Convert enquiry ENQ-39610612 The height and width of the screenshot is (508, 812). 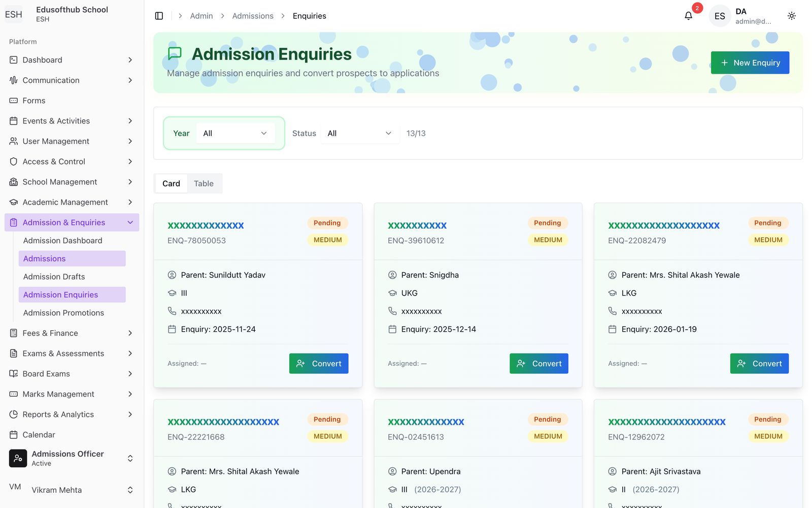pyautogui.click(x=539, y=364)
